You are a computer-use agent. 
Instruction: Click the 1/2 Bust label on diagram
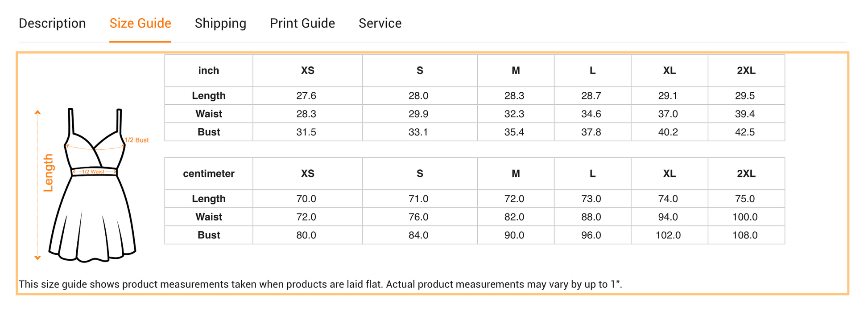[x=136, y=140]
